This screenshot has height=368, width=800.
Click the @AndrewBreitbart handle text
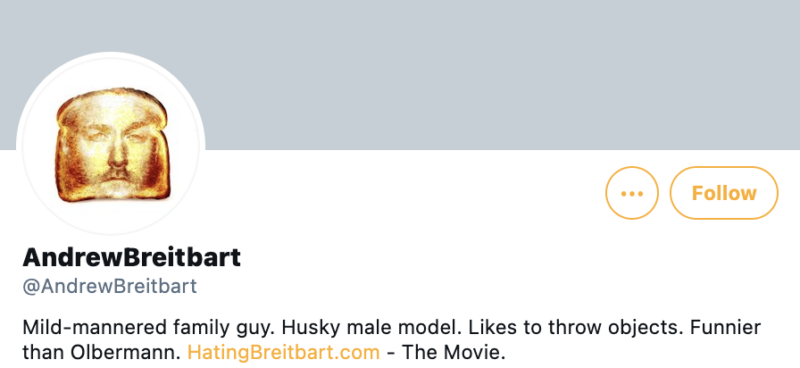pyautogui.click(x=110, y=286)
